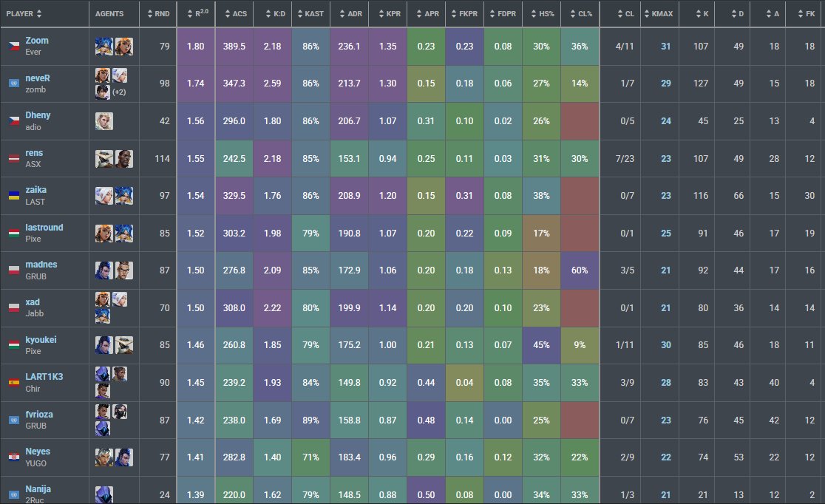The image size is (825, 504).
Task: Open player Dheny's profile link
Action: tap(38, 115)
